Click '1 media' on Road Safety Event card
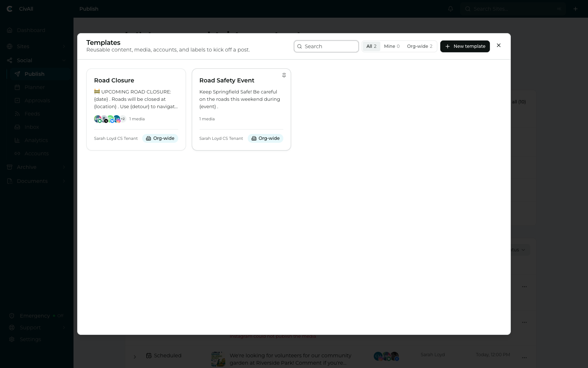Viewport: 588px width, 368px height. [207, 119]
